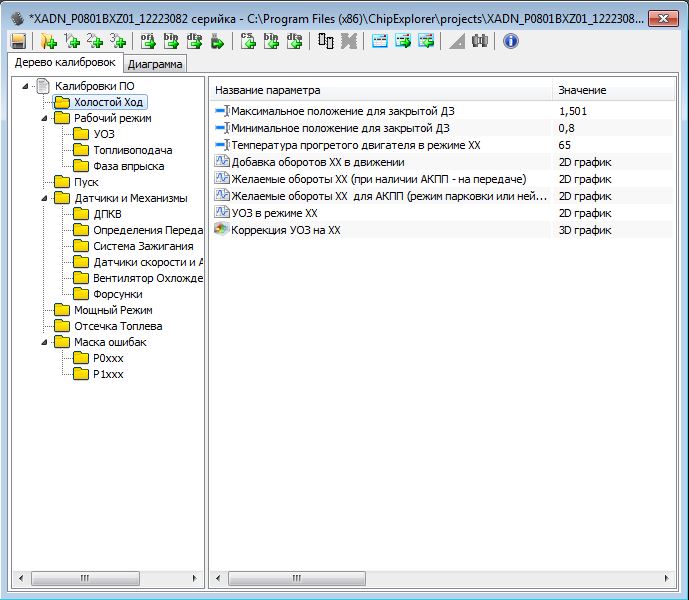Click the compare columns icon in toolbar
689x600 pixels.
326,41
